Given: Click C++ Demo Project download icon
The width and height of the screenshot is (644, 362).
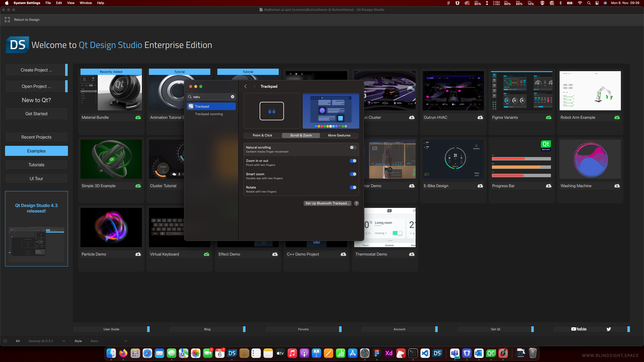Looking at the screenshot, I should pos(343,254).
